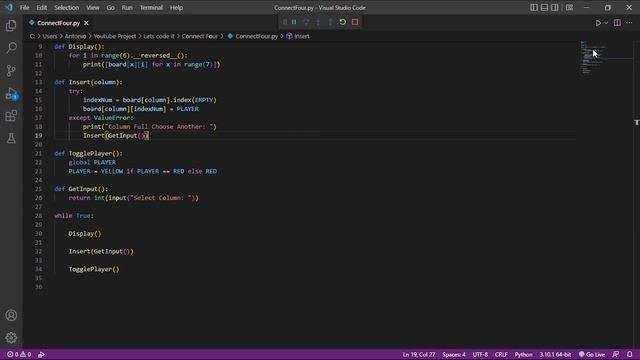The image size is (640, 360).
Task: Select the ConnectFour.py editor tab
Action: 58,23
